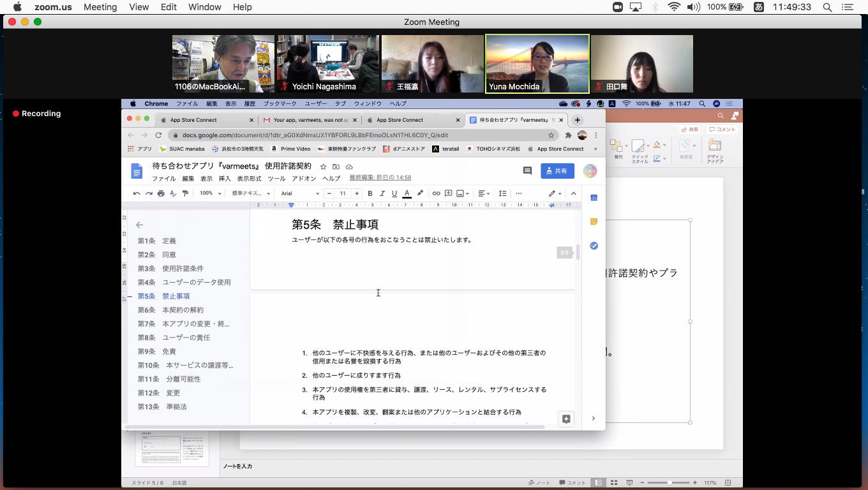Start PowerPoint slide show from the status bar
The image size is (868, 490).
point(629,483)
